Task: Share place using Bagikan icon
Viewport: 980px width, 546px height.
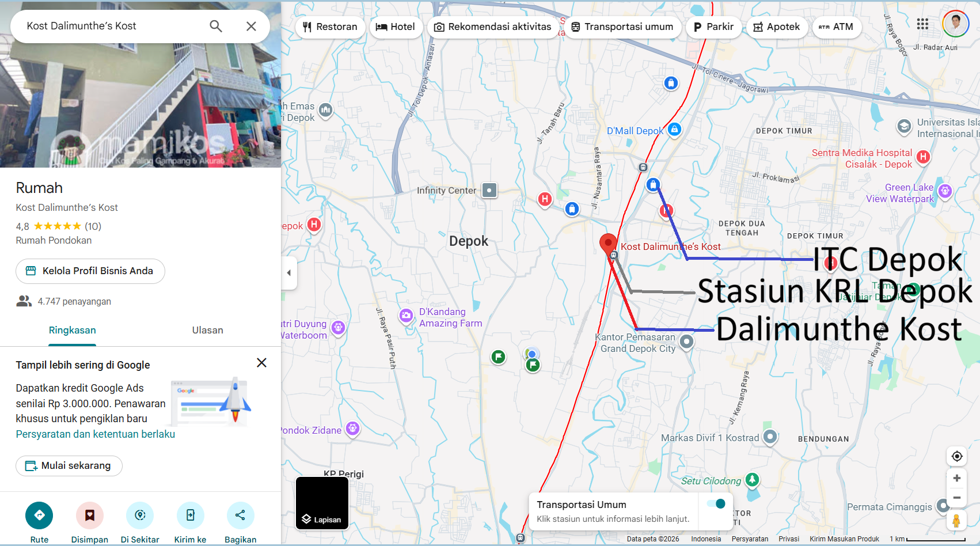Action: (x=240, y=515)
